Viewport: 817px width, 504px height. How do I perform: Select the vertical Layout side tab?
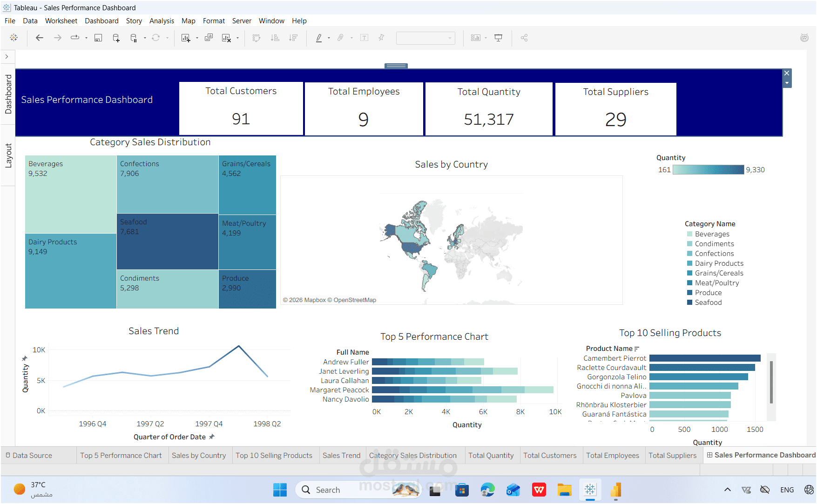tap(8, 155)
